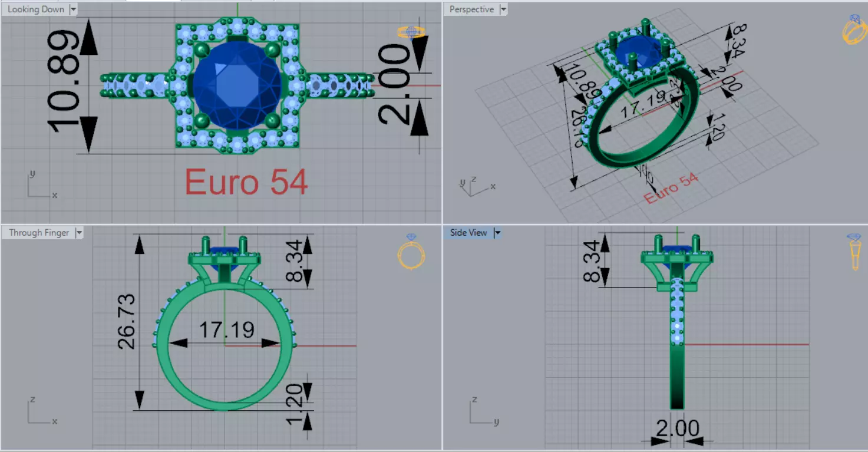Select the 2.00 dimension in Side View
Screen dimensions: 868x452
pos(677,428)
